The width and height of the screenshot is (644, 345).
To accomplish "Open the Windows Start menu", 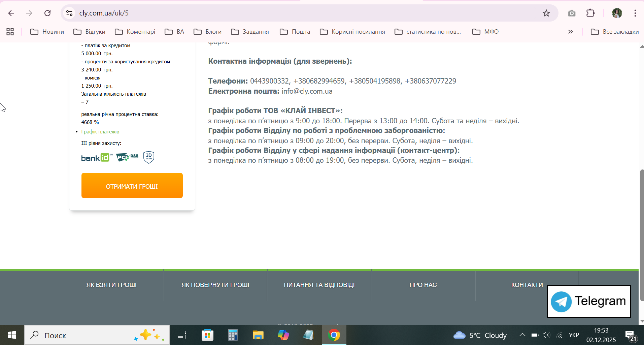I will click(12, 335).
